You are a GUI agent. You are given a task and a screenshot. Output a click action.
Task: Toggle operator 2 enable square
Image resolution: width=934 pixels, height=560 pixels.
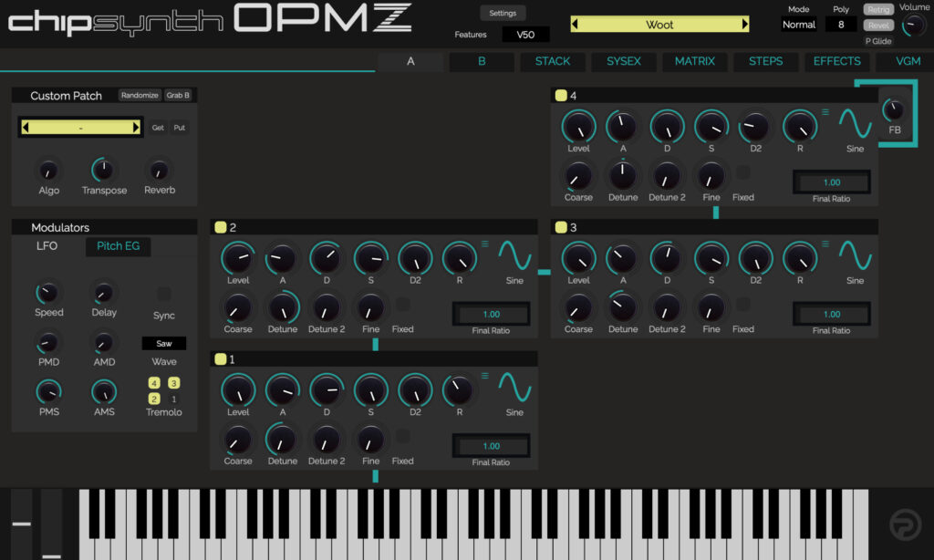coord(221,227)
